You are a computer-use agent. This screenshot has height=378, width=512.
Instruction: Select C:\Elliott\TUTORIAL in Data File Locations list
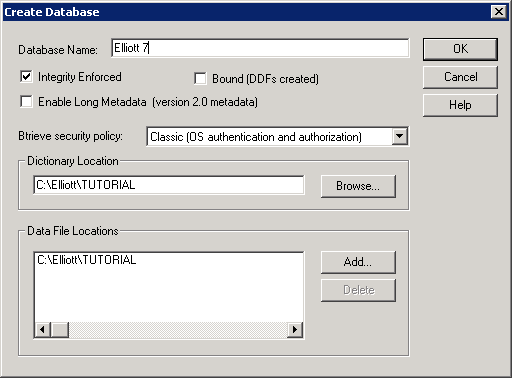tap(87, 260)
